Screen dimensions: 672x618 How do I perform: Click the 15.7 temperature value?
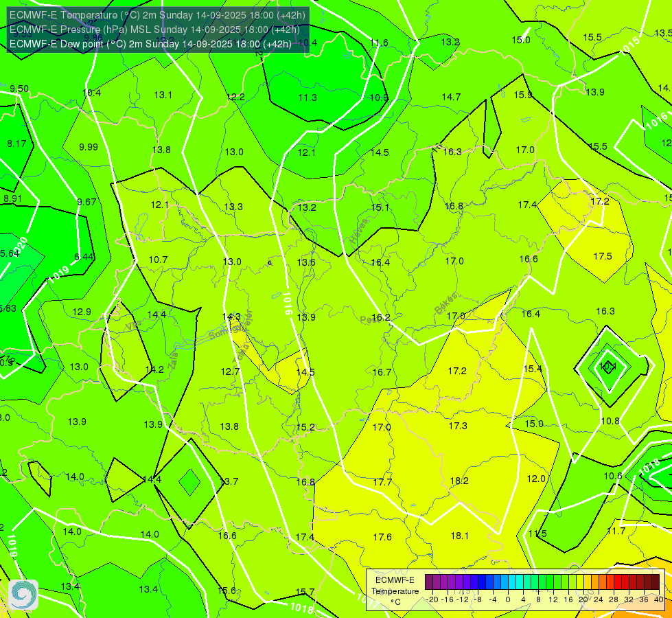pos(305,592)
